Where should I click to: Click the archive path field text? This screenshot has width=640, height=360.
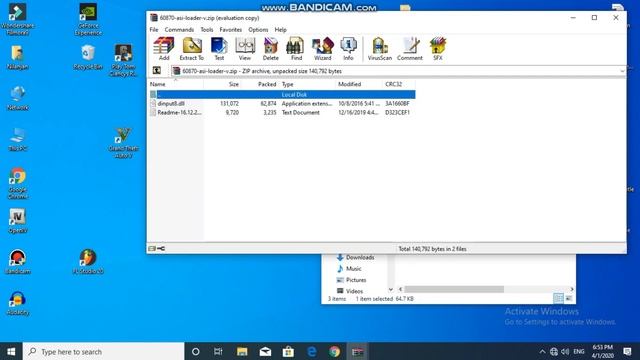tap(262, 71)
